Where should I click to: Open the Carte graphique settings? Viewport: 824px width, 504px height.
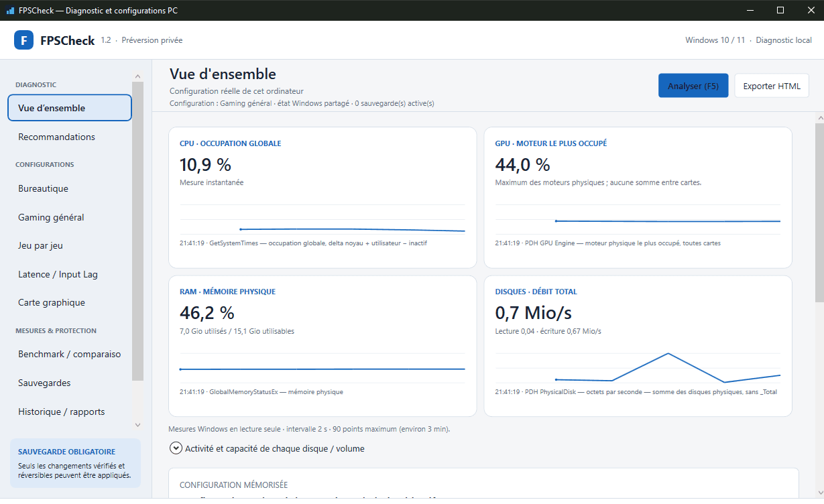pos(70,302)
